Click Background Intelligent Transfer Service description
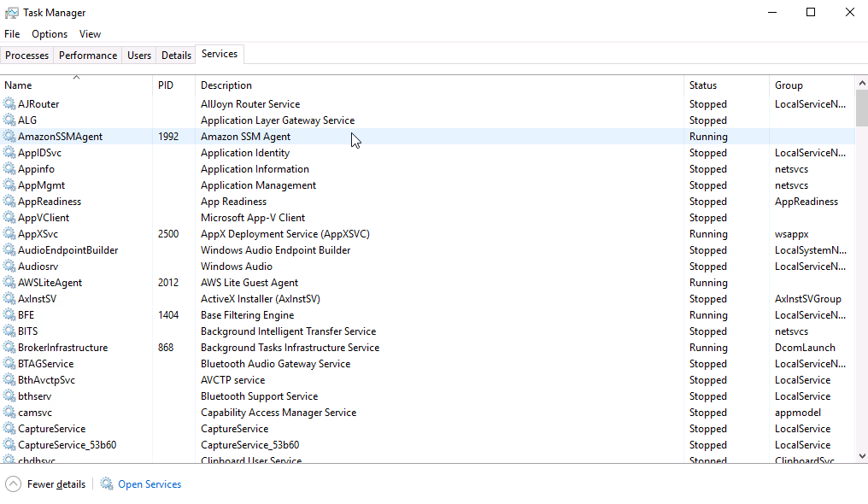 click(288, 331)
